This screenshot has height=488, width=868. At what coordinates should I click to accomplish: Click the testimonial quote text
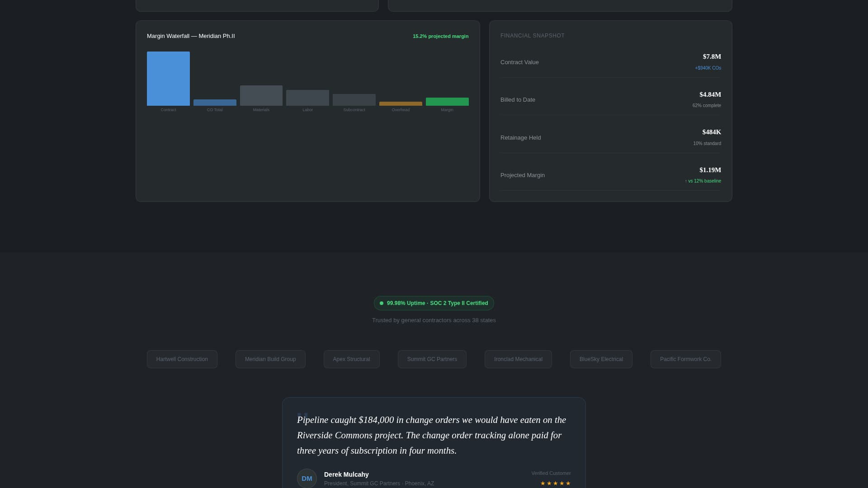432,435
